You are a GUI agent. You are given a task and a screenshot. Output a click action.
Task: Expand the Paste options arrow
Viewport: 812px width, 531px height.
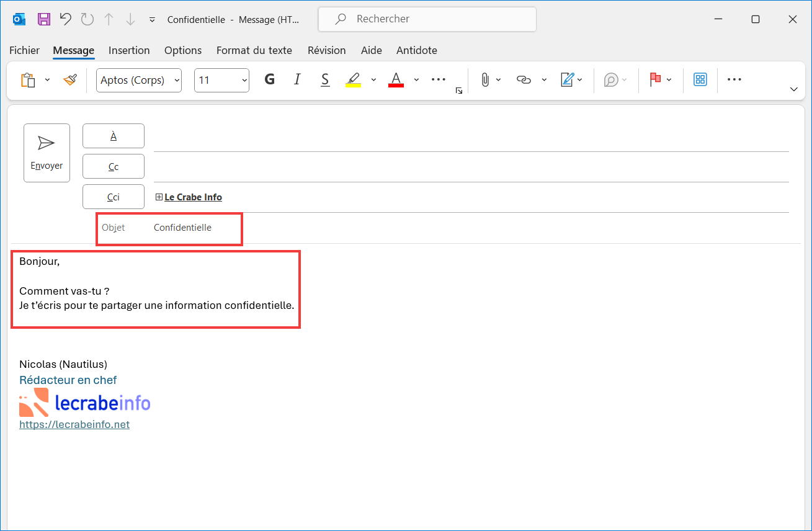point(47,80)
